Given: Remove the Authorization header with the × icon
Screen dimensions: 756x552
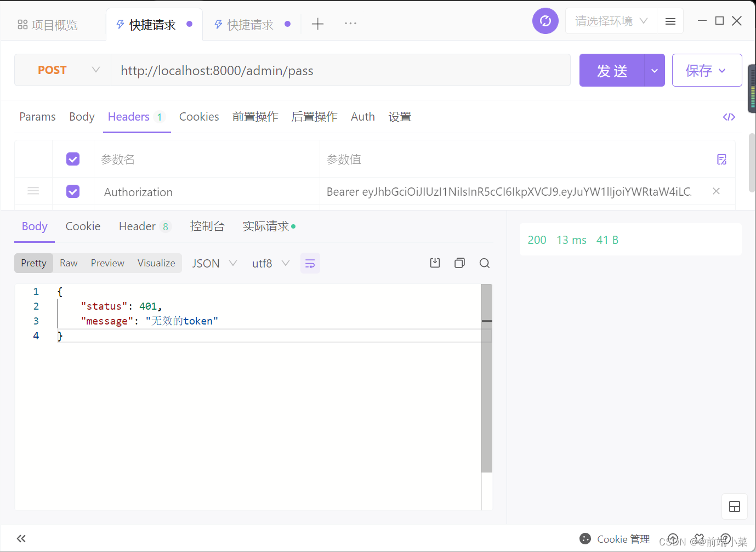Looking at the screenshot, I should 716,191.
